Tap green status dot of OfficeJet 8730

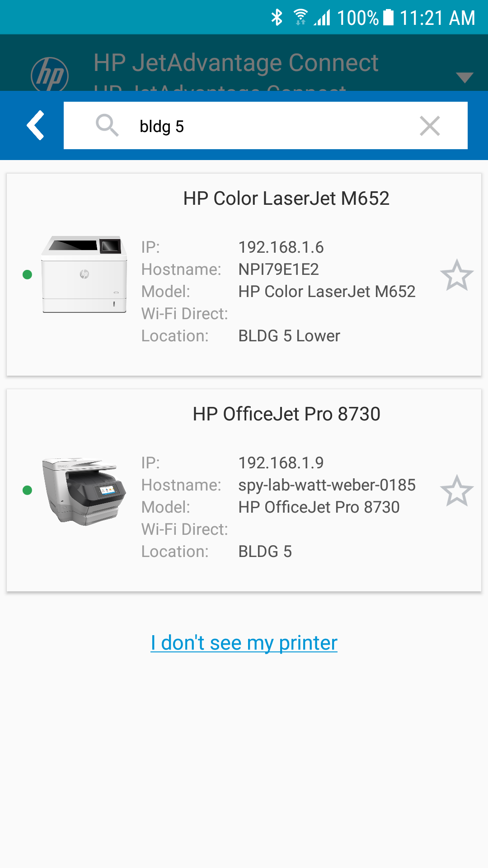tap(27, 490)
